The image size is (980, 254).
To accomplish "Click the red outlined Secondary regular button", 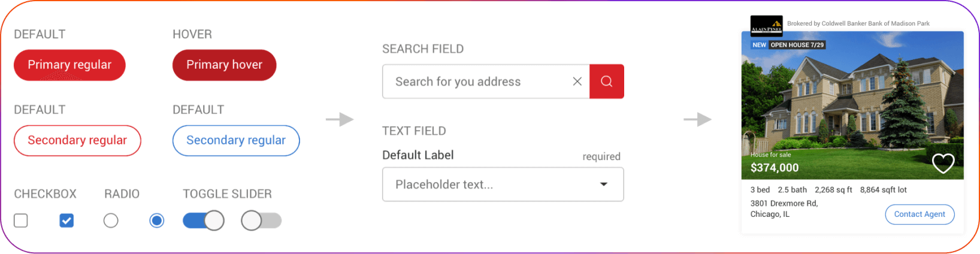I will tap(77, 140).
